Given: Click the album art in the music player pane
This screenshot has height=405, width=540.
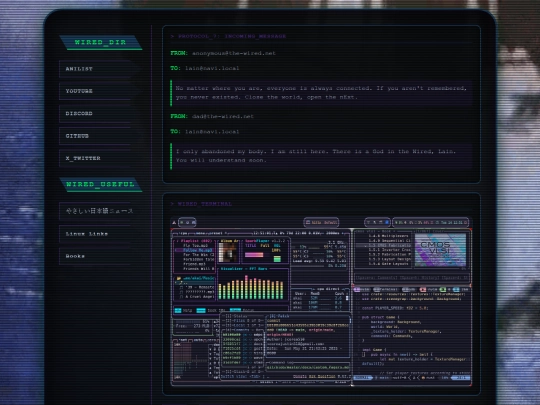Looking at the screenshot, I should coord(227,253).
